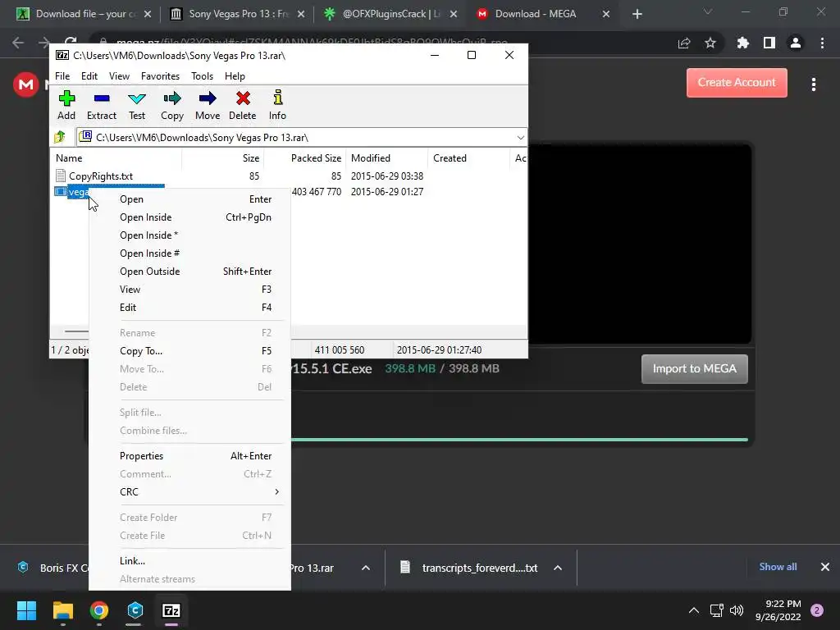Image resolution: width=840 pixels, height=630 pixels.
Task: Choose Copy To... from context menu
Action: [189, 351]
